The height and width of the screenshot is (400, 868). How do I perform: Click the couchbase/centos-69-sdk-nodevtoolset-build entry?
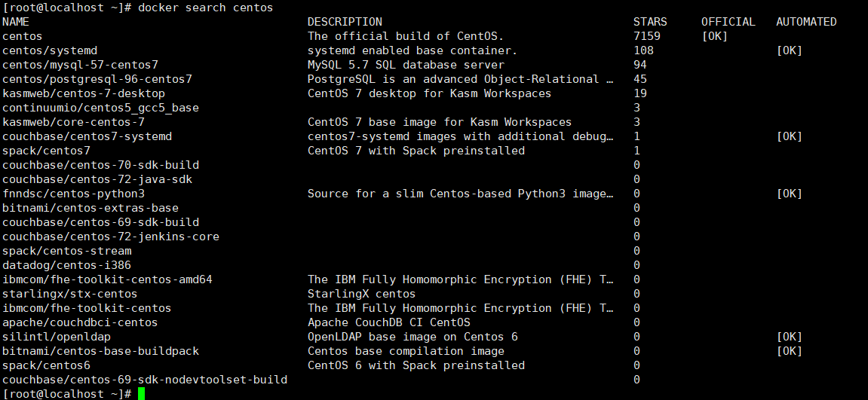(145, 380)
